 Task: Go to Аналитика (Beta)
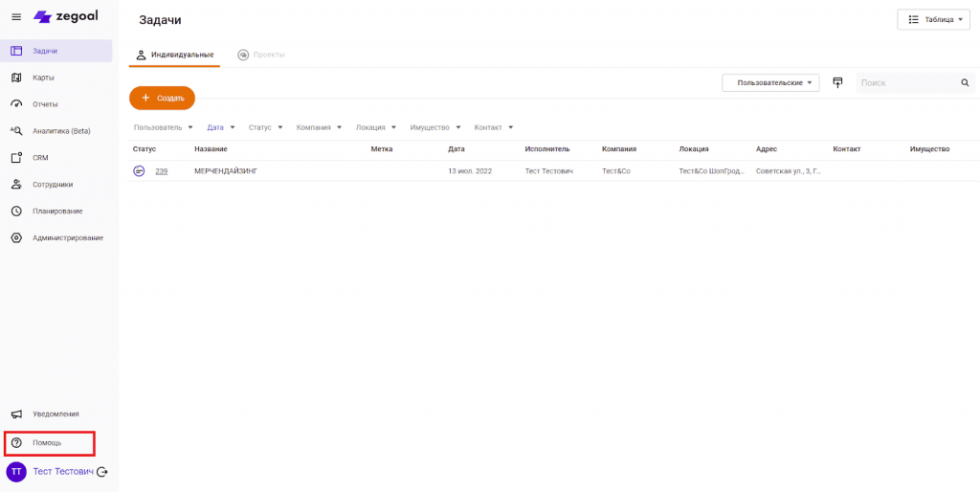[61, 131]
